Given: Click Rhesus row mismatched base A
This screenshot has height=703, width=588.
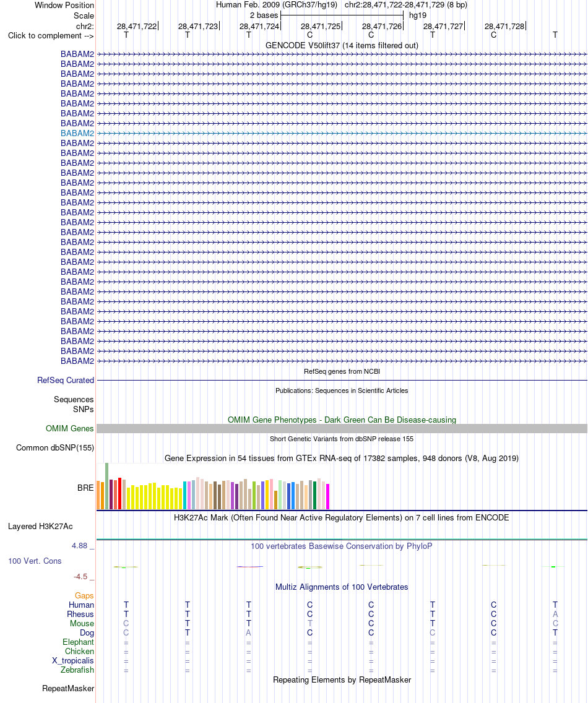Looking at the screenshot, I should point(555,615).
